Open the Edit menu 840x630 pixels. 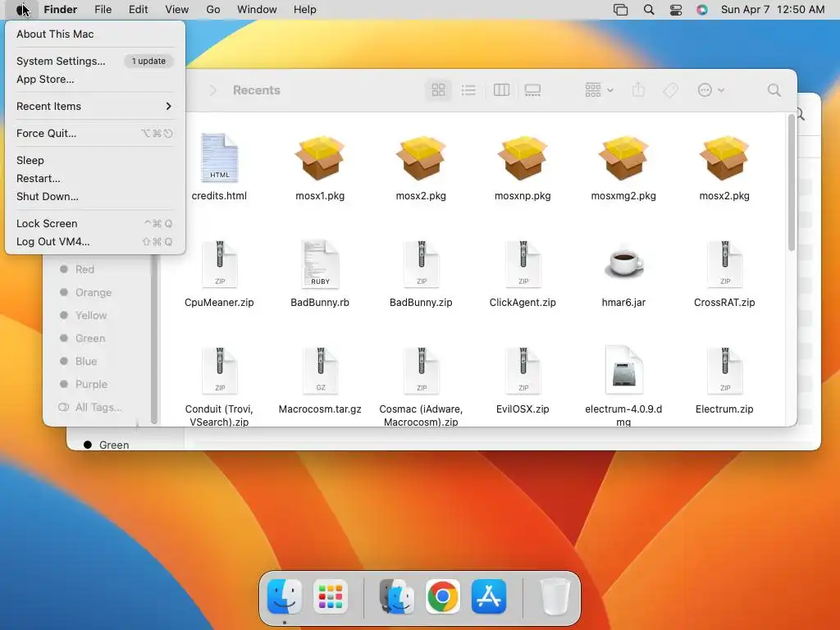pos(138,10)
